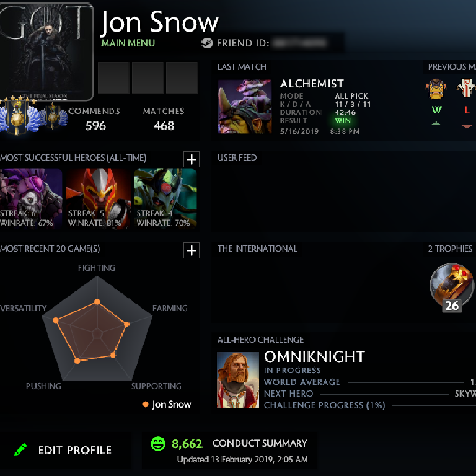Click the large rank medal with stars
The width and height of the screenshot is (476, 476).
pos(19,116)
